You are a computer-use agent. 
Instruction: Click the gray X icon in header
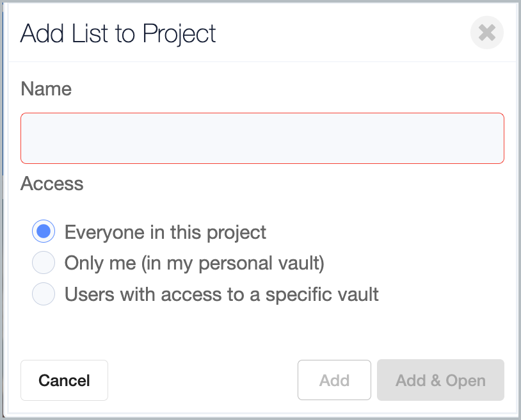coord(487,33)
